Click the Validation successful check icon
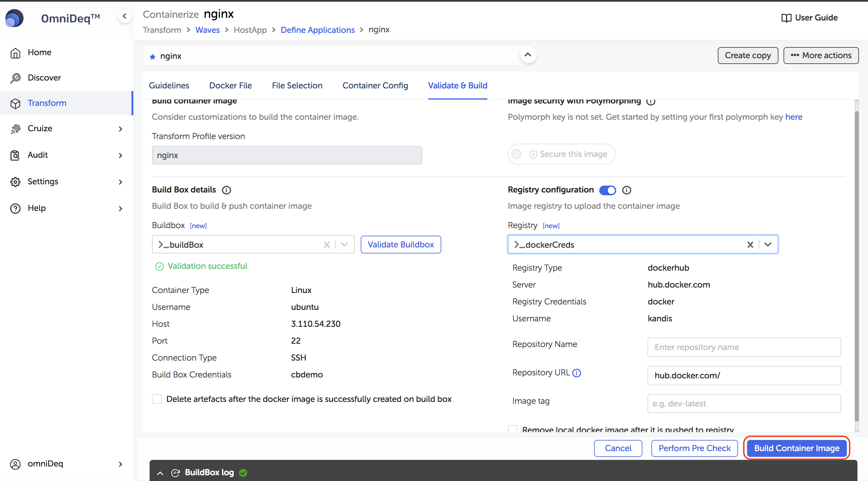This screenshot has width=868, height=481. coord(159,267)
